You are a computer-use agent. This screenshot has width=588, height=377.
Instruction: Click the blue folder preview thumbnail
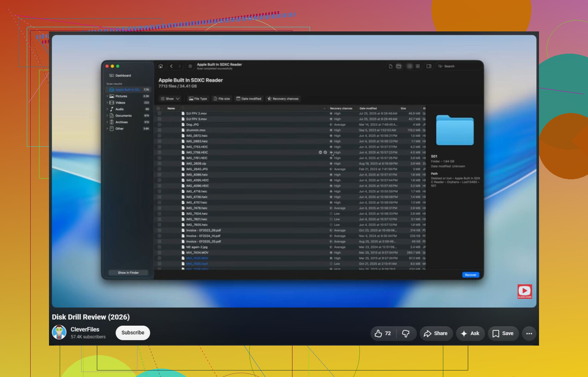coord(455,130)
